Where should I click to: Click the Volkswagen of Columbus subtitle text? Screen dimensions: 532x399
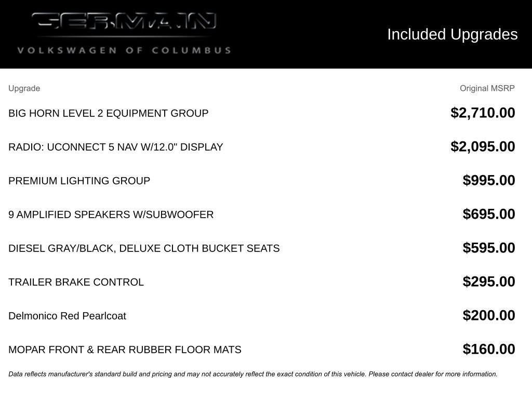coord(124,50)
